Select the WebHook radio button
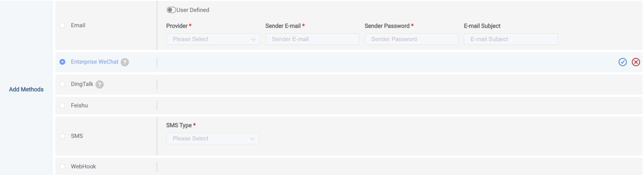 pyautogui.click(x=62, y=167)
